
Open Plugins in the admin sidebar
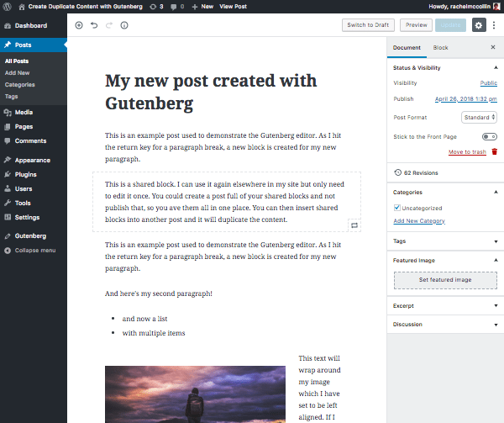26,174
